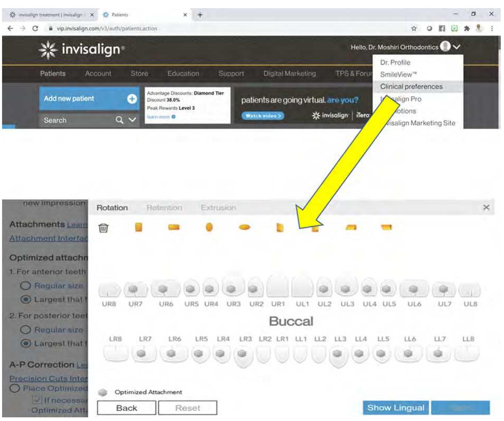
Task: Select the UL8 upper tooth
Action: (470, 290)
